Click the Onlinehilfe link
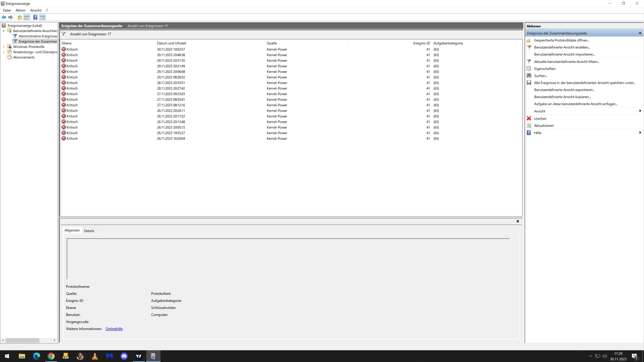 [x=114, y=329]
